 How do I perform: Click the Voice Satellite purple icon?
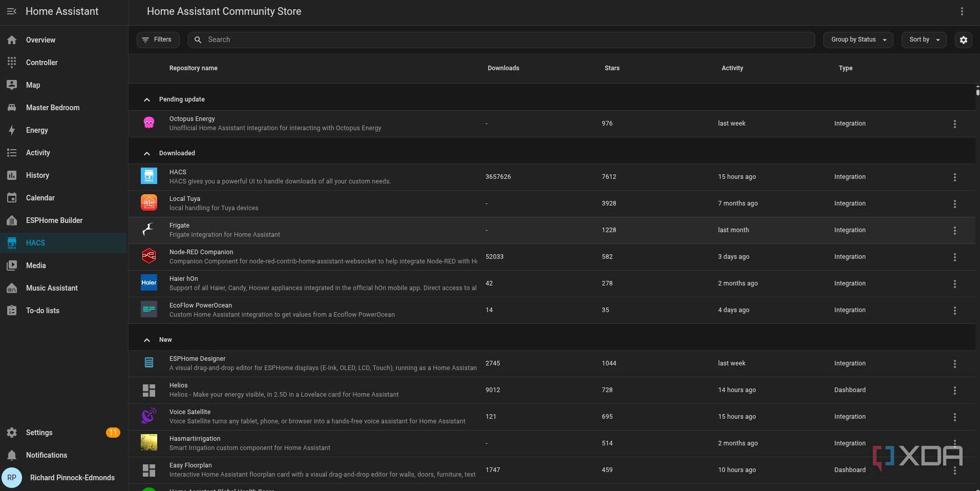click(x=149, y=416)
